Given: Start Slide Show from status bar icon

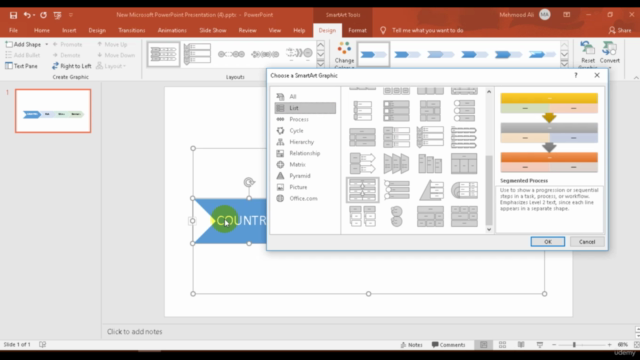Looking at the screenshot, I should pyautogui.click(x=540, y=345).
